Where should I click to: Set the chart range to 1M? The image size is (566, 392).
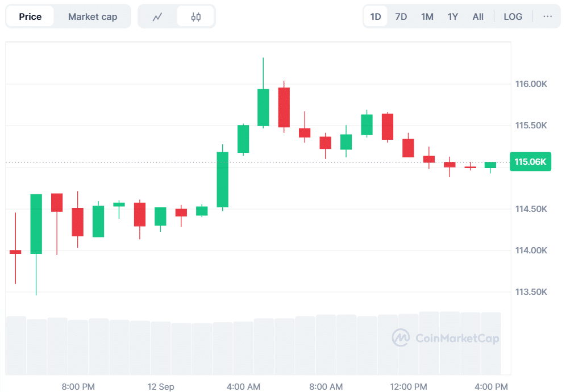427,16
